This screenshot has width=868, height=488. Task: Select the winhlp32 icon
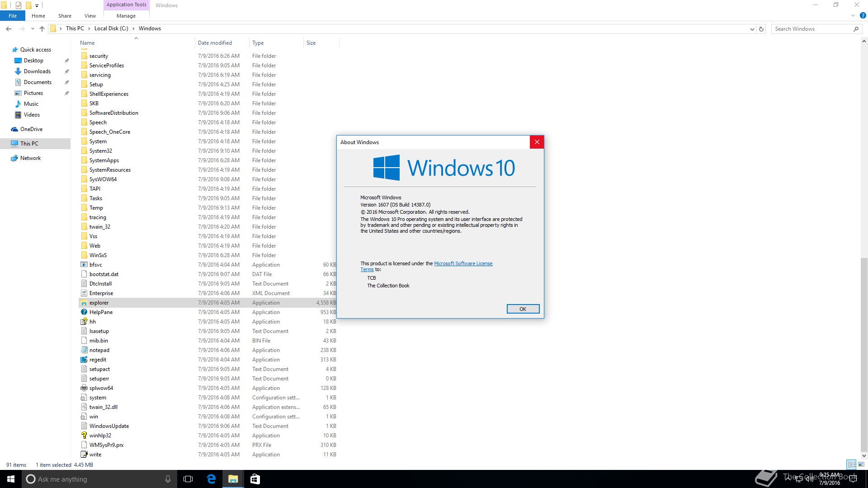point(84,436)
